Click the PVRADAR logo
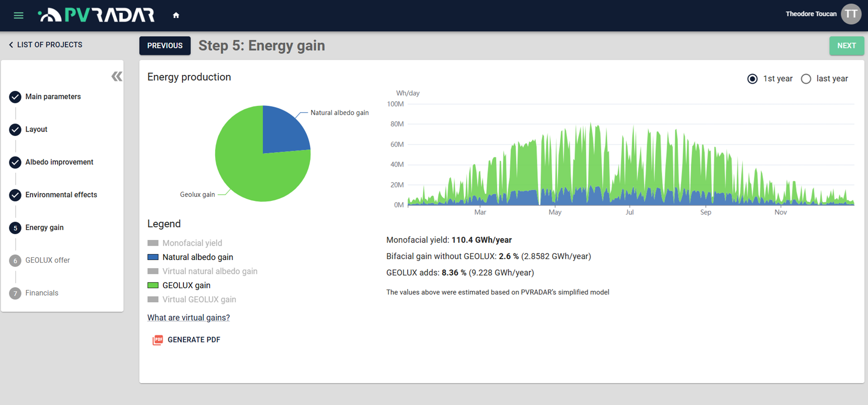Screen dimensions: 868x405 coord(97,15)
